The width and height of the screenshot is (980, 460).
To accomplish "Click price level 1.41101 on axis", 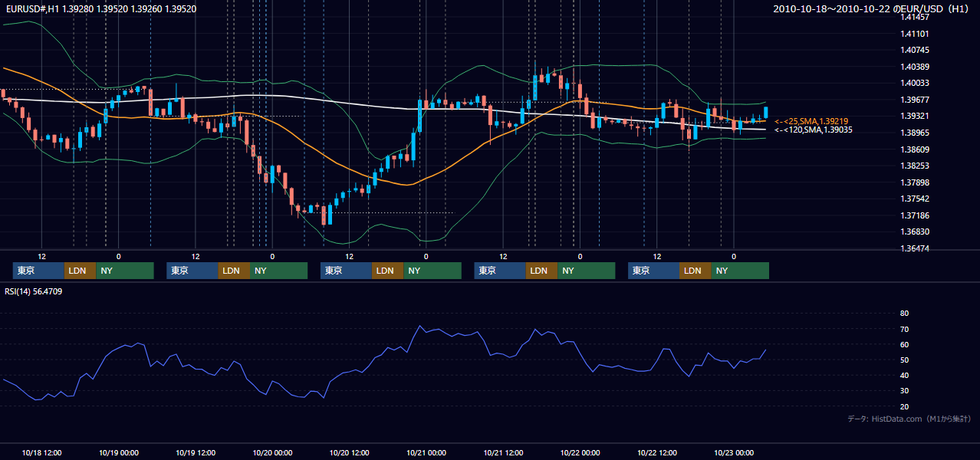I will point(914,34).
